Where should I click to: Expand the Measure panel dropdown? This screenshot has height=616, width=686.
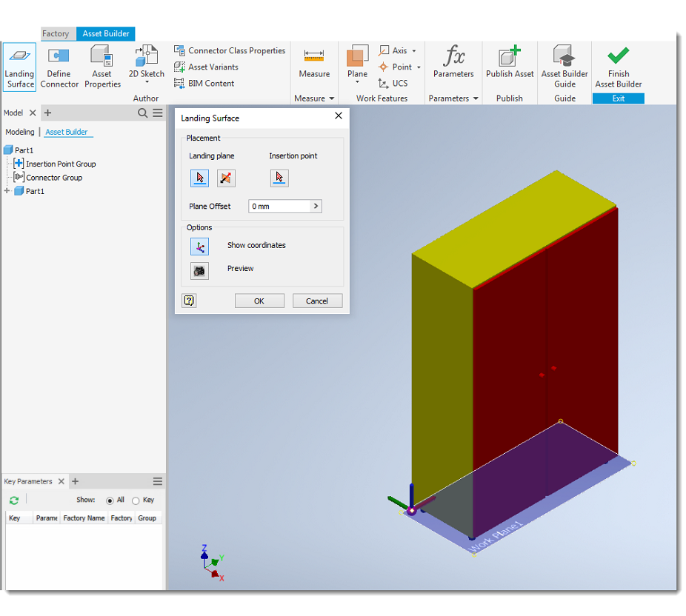(330, 98)
